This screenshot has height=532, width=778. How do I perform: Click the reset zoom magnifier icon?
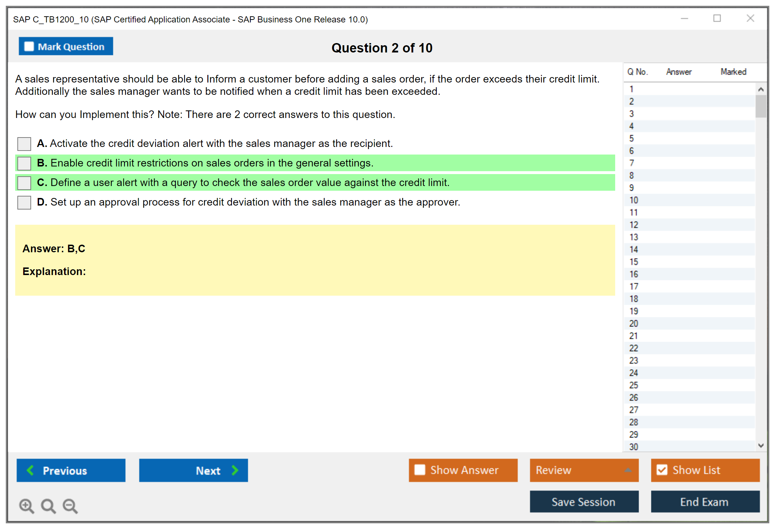coord(48,506)
